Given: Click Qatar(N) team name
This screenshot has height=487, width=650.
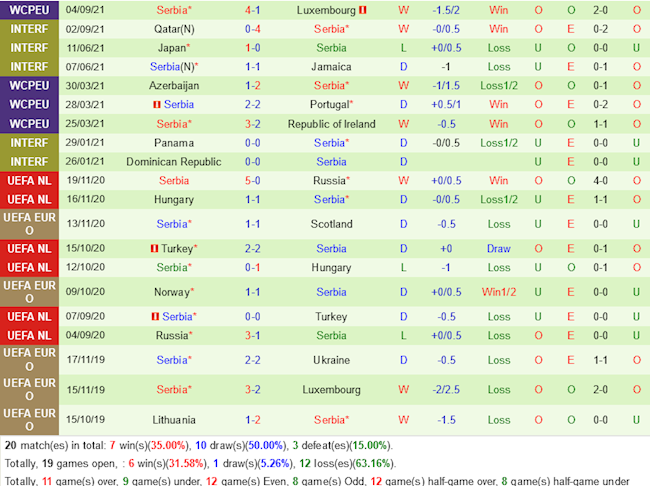Looking at the screenshot, I should pyautogui.click(x=174, y=29).
